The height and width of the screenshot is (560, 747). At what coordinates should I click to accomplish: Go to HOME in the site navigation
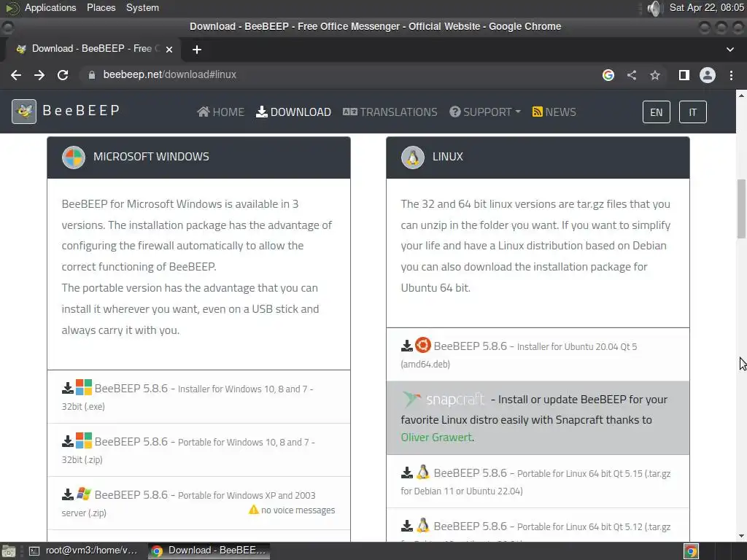[220, 112]
